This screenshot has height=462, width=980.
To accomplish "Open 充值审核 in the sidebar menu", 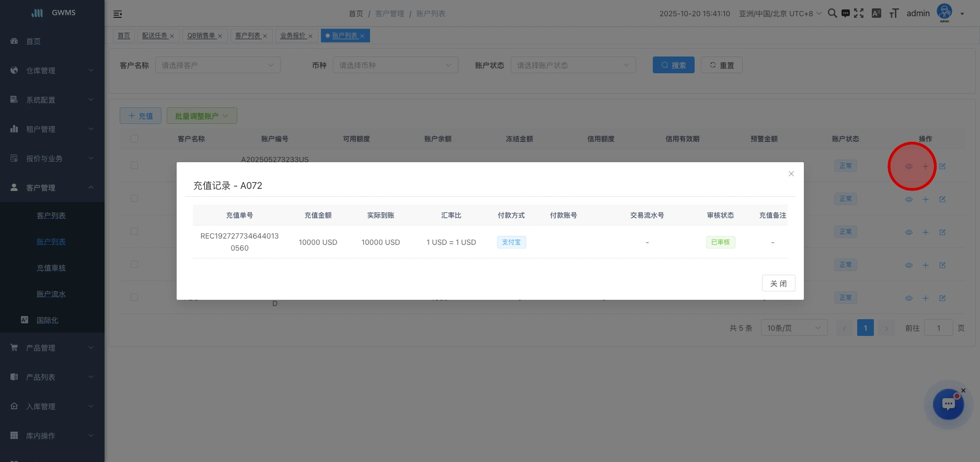I will point(51,268).
